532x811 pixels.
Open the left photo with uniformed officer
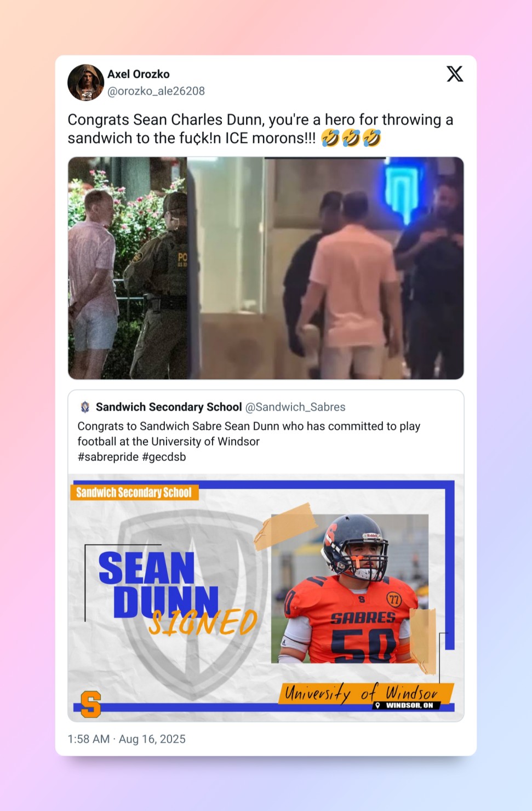point(127,268)
